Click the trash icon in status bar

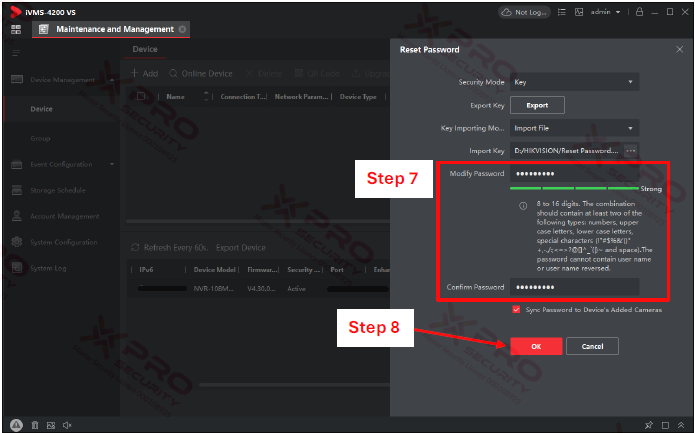pyautogui.click(x=35, y=425)
